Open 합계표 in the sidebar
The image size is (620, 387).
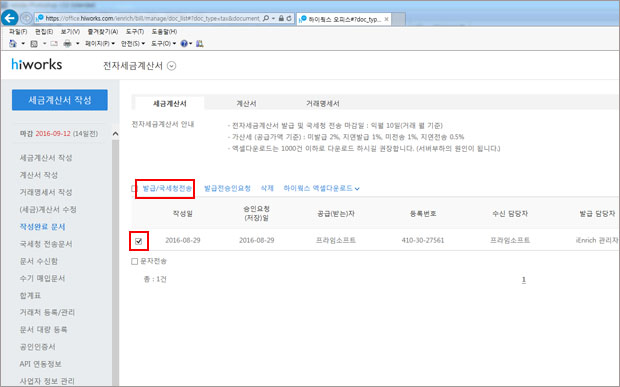click(x=30, y=295)
